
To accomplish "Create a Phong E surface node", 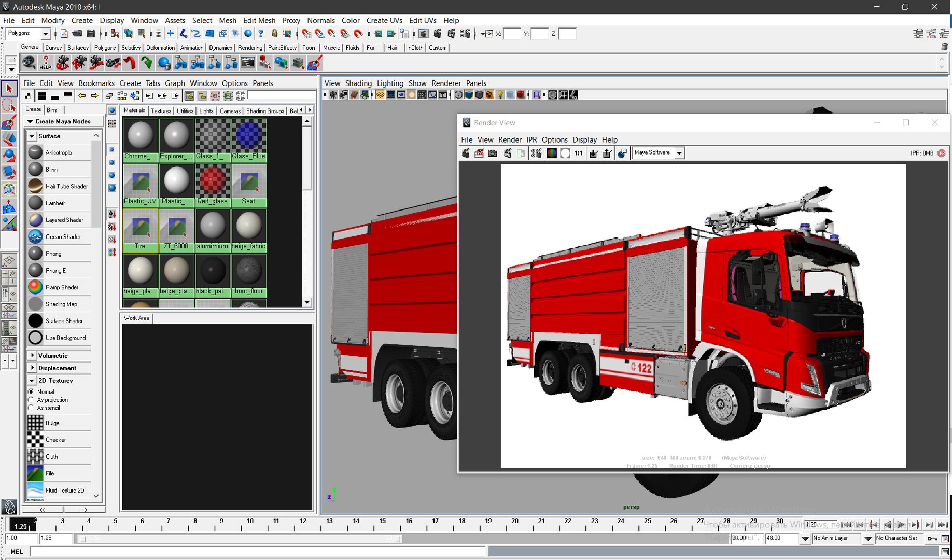I will point(58,271).
